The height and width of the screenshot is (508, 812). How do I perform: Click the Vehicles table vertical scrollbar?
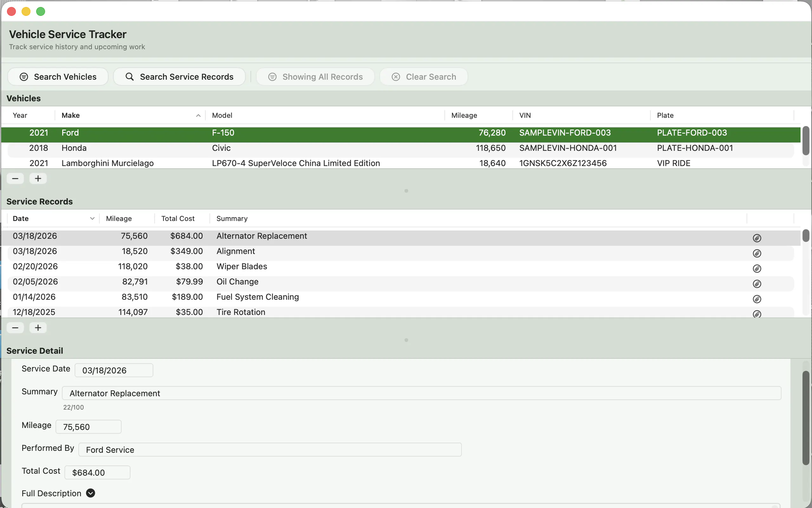click(805, 141)
